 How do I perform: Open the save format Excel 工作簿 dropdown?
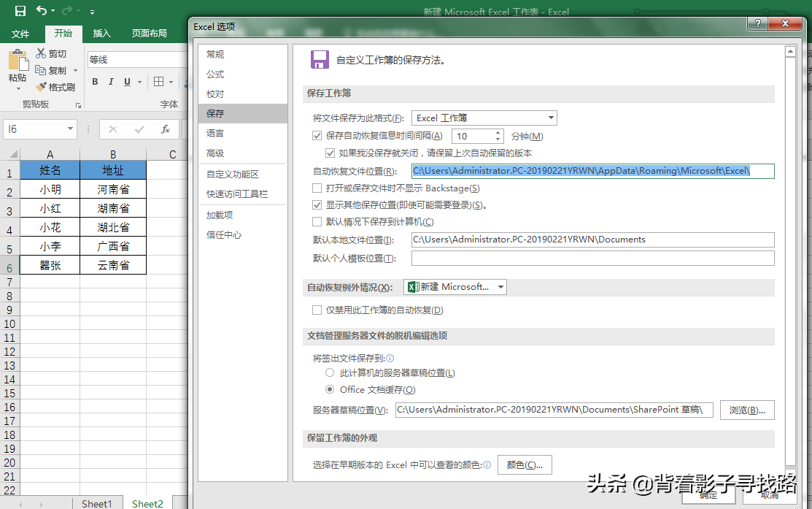click(484, 118)
